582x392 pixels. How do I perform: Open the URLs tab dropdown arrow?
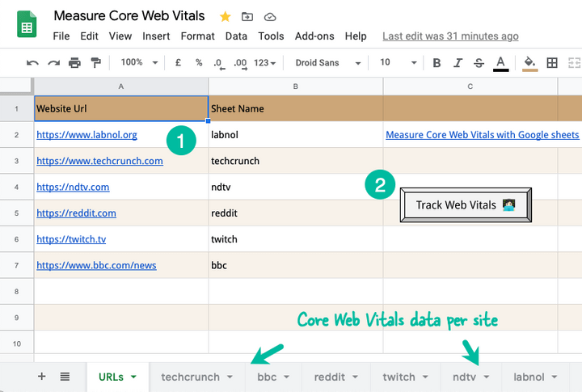[x=133, y=377]
